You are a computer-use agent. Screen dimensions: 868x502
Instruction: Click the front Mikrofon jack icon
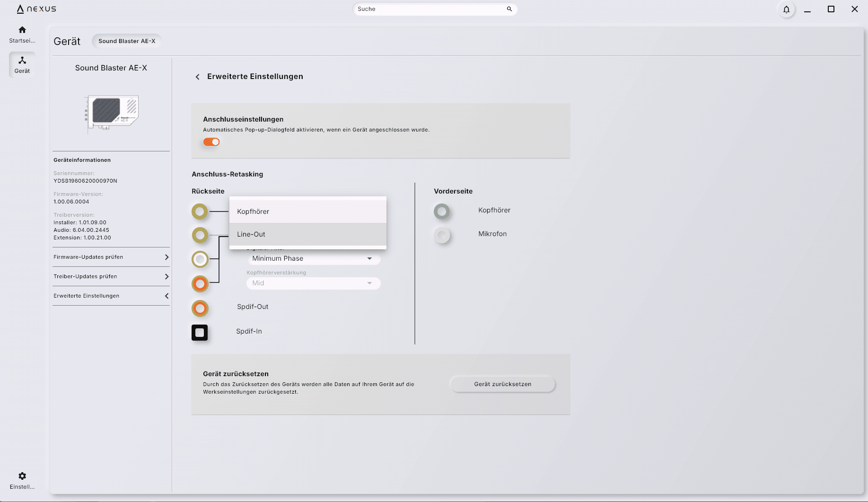442,235
